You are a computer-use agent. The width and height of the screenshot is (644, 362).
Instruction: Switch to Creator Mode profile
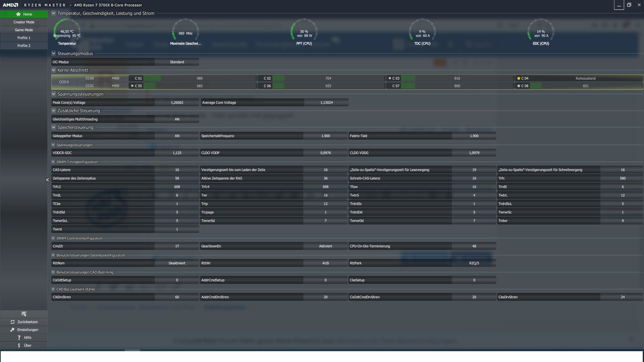(24, 22)
